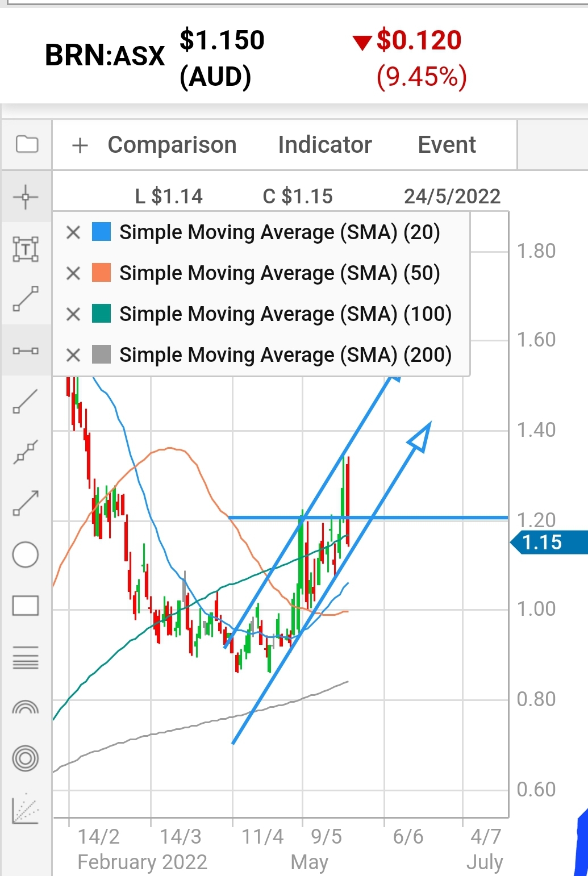The width and height of the screenshot is (588, 876).
Task: Click the 11/4 date axis label
Action: tap(262, 837)
